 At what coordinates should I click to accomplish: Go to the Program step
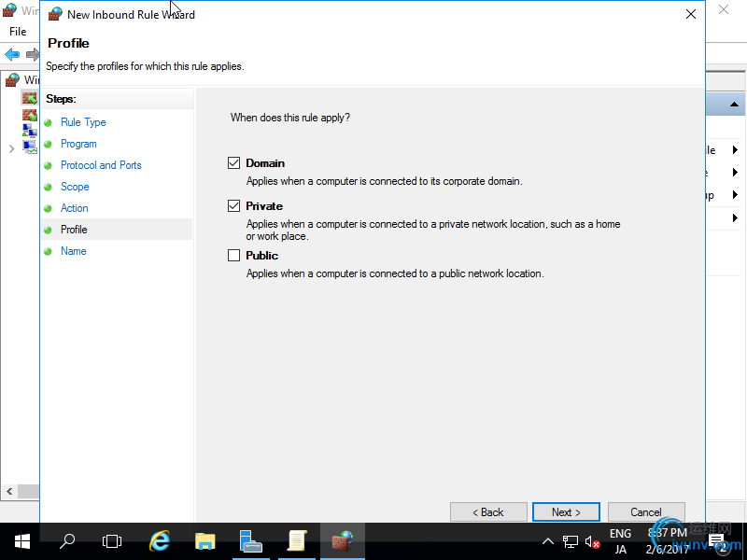pyautogui.click(x=78, y=144)
